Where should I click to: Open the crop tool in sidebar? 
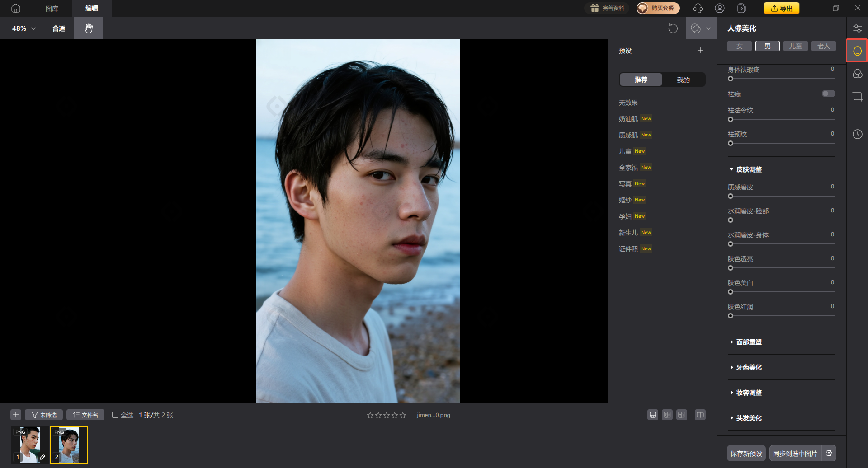pyautogui.click(x=857, y=96)
